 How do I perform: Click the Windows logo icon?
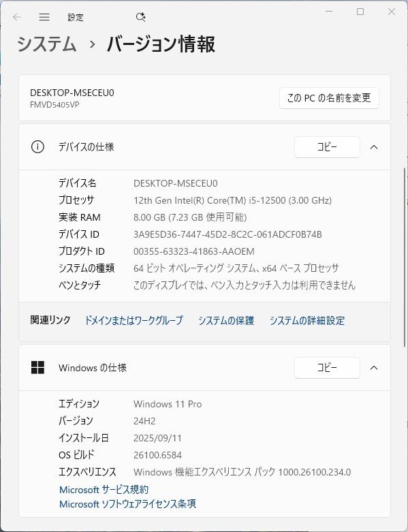click(37, 367)
